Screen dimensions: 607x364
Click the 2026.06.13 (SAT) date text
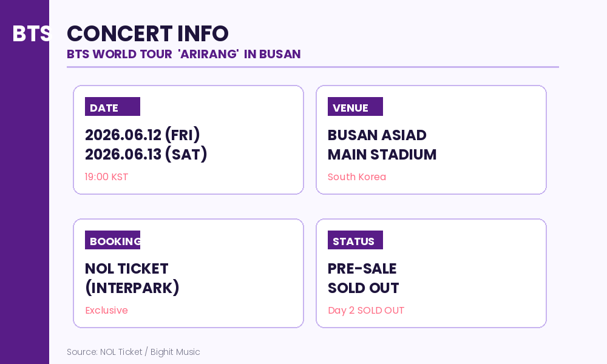point(146,154)
